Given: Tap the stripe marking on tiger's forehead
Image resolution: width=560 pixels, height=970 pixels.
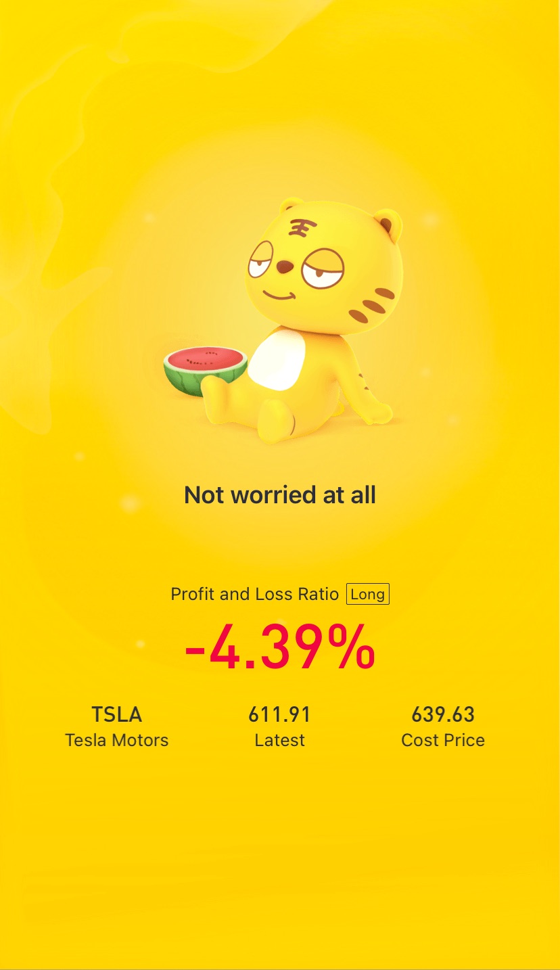Looking at the screenshot, I should pos(298,228).
